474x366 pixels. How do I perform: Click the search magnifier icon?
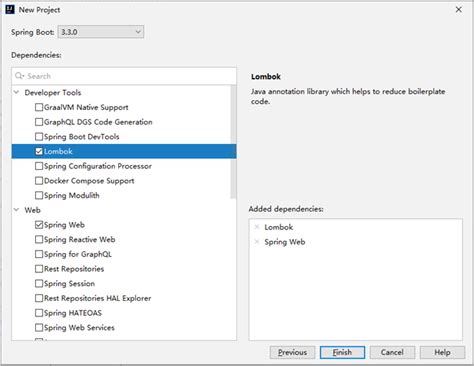coord(19,76)
